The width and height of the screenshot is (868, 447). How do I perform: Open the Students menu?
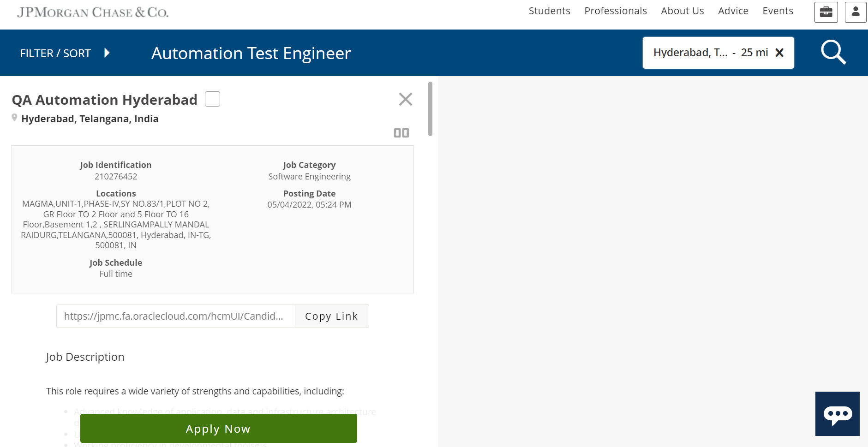click(549, 11)
